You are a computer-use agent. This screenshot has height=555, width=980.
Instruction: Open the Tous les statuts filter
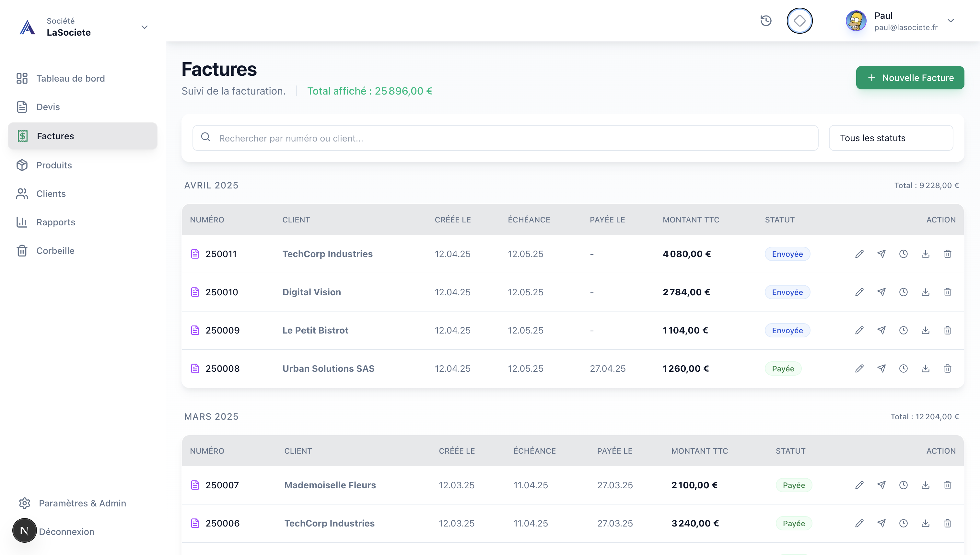coord(891,138)
